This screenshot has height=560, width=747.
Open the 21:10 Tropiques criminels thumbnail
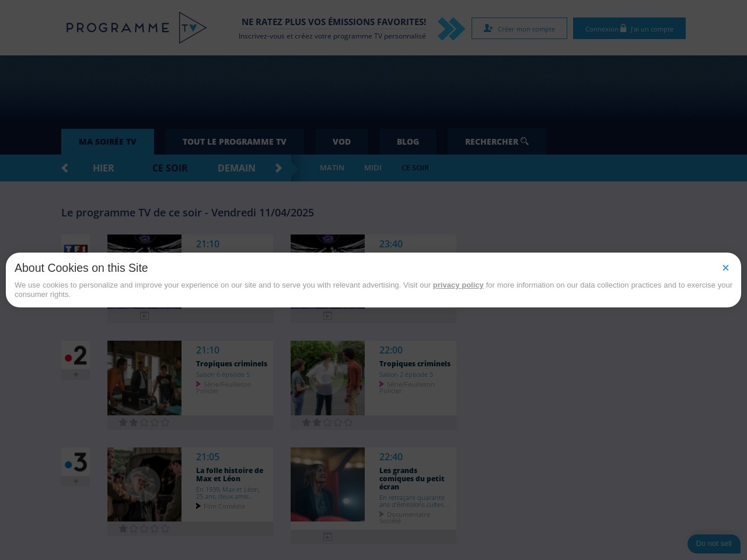[x=144, y=378]
